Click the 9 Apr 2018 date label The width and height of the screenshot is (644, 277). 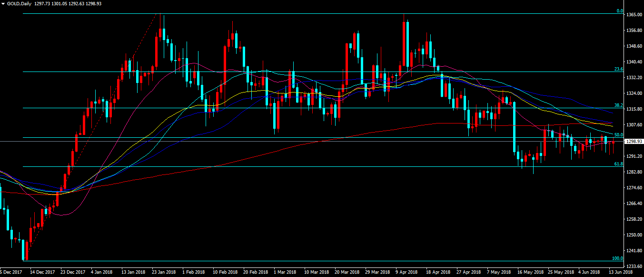tap(407, 272)
